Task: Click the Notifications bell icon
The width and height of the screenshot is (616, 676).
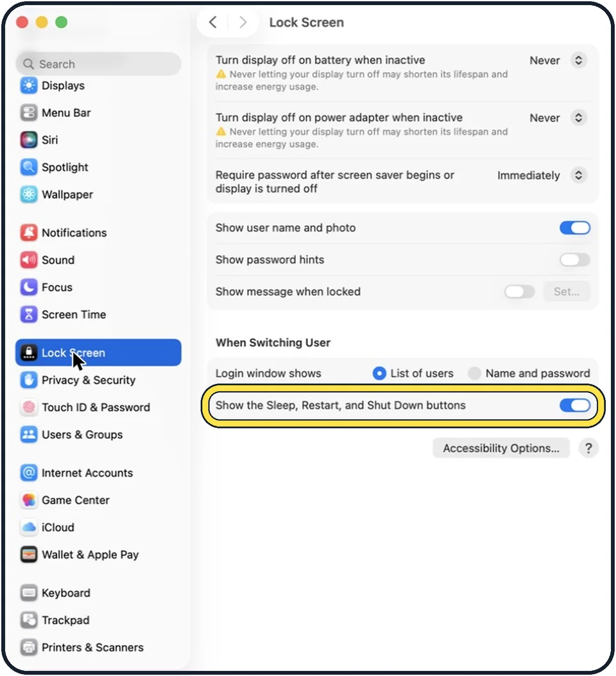Action: 29,233
